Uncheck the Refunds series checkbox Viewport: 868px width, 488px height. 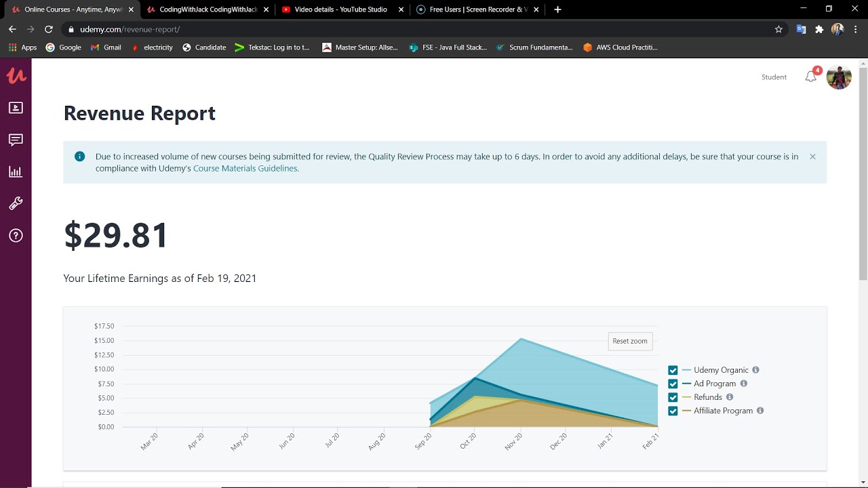tap(673, 397)
